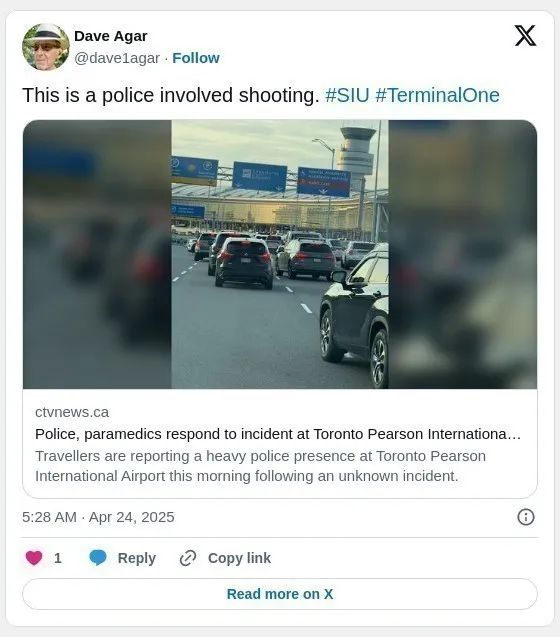
Task: Follow @dave1agar
Action: 196,58
